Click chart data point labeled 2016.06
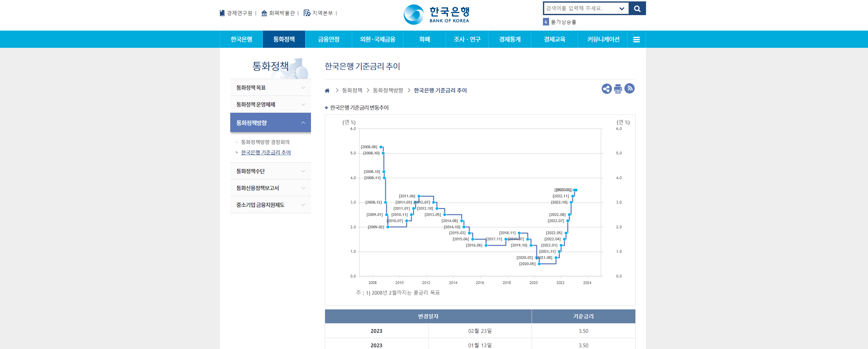 point(486,246)
